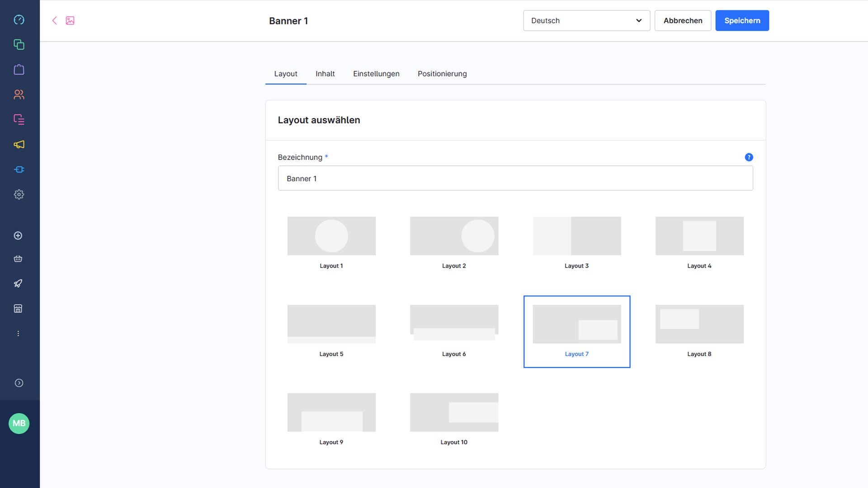The width and height of the screenshot is (868, 488).
Task: Click the rocket icon in sidebar
Action: (18, 284)
